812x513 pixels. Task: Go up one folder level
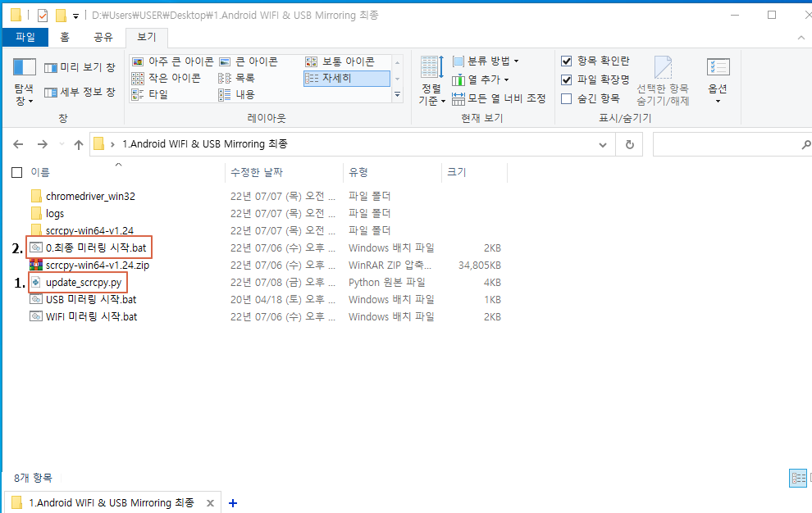point(78,144)
